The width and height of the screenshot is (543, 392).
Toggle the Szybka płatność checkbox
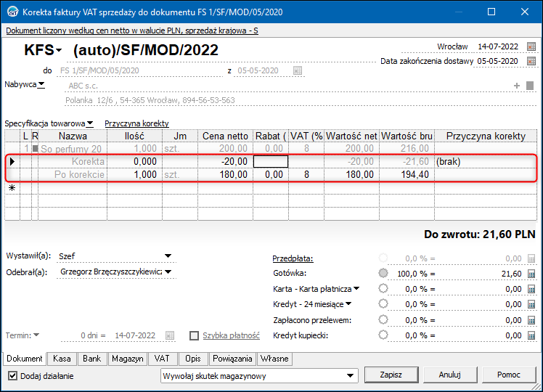tap(195, 335)
